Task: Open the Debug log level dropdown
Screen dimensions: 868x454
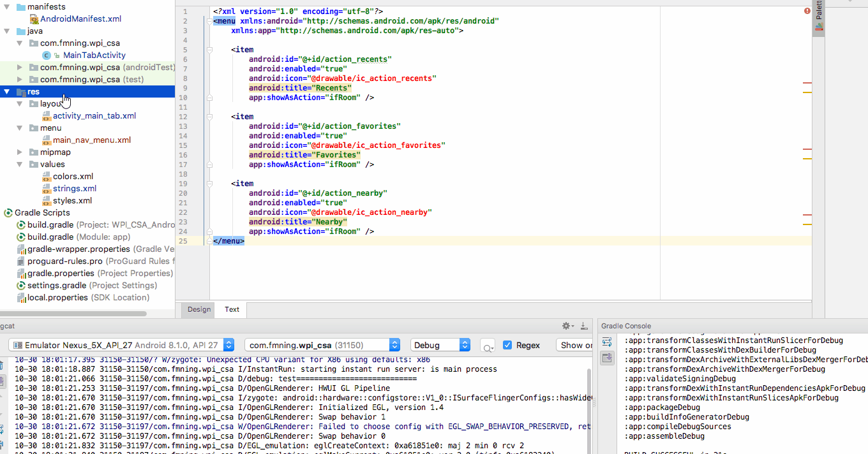Action: pos(440,345)
